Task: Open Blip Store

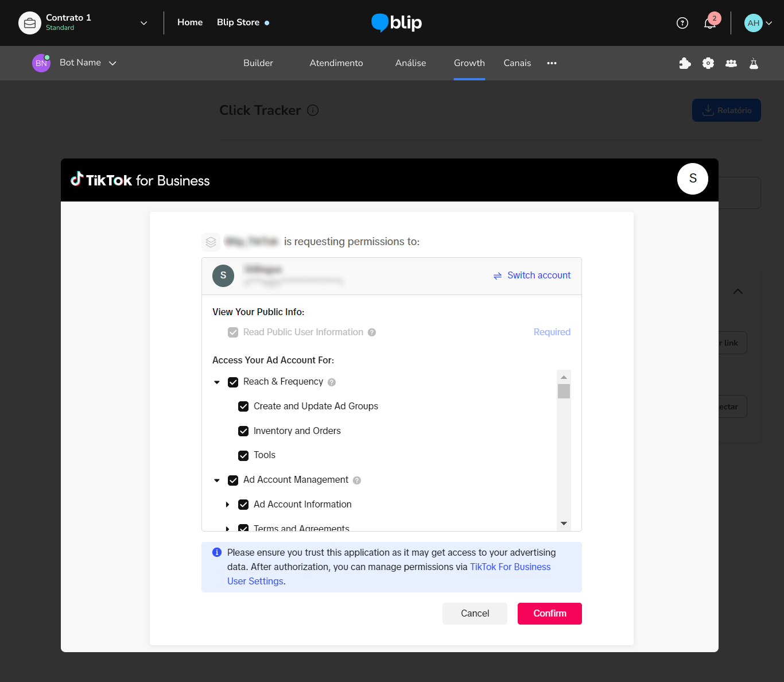Action: (238, 22)
